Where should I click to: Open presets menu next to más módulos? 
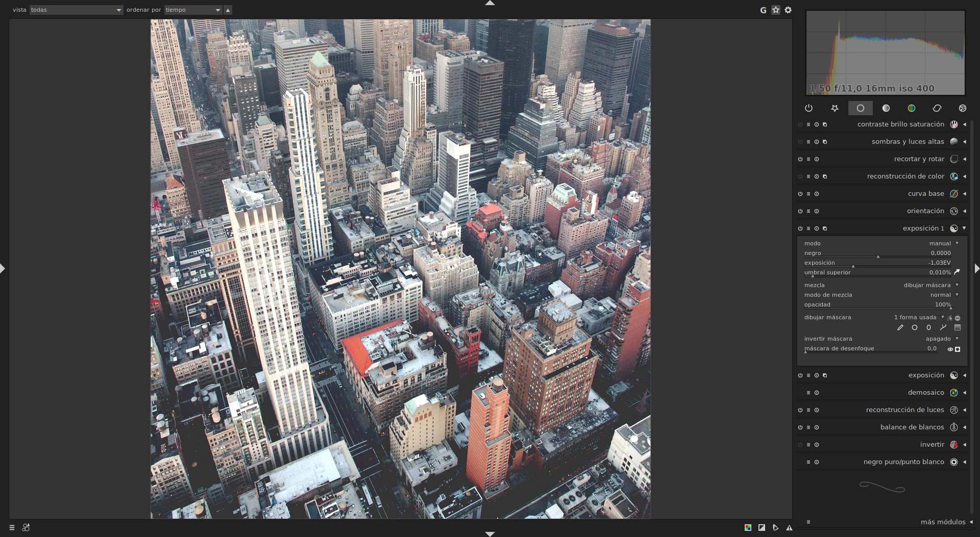coord(808,522)
